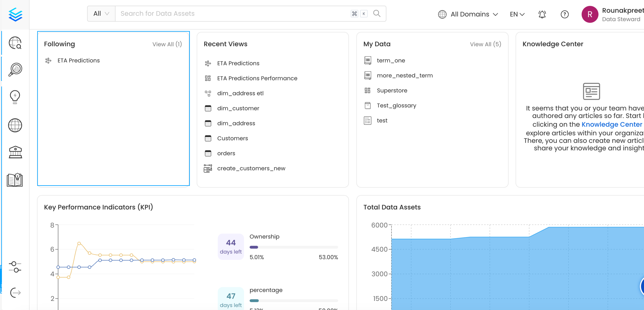Open the help question-mark icon
This screenshot has width=644, height=310.
565,14
